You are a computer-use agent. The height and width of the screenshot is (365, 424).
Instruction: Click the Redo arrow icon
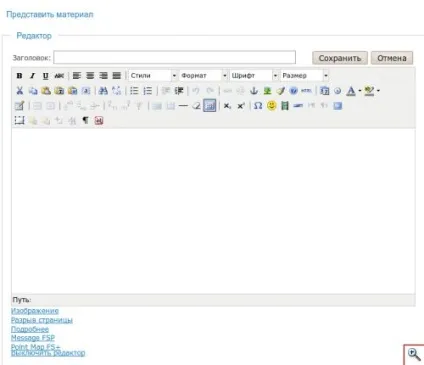coord(210,91)
